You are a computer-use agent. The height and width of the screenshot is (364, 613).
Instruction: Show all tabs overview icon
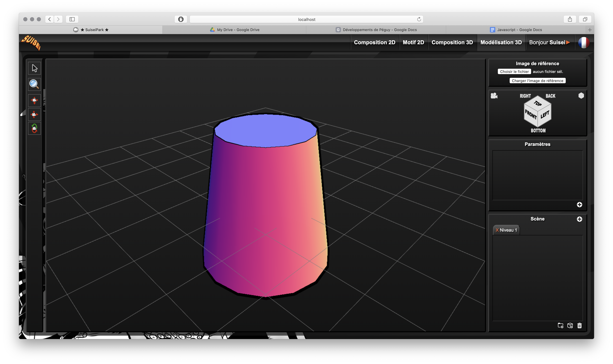coord(585,19)
